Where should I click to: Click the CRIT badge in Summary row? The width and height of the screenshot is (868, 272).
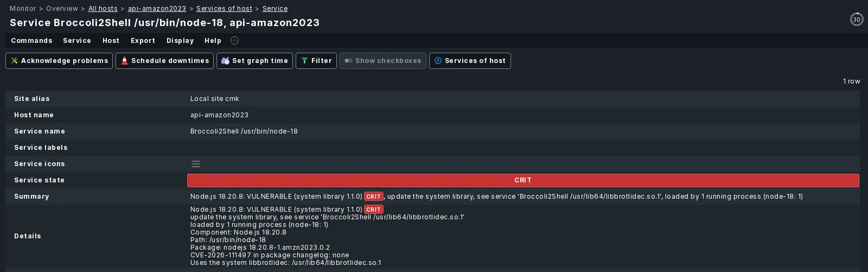tap(373, 197)
